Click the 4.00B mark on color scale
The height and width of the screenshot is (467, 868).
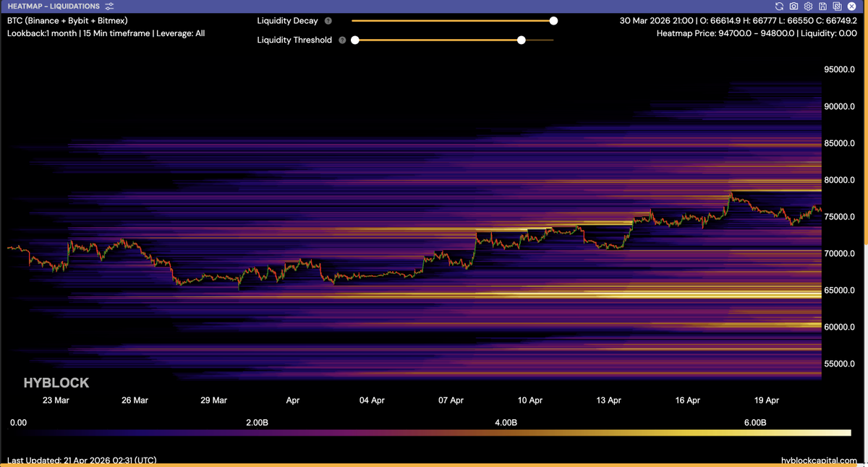click(505, 422)
